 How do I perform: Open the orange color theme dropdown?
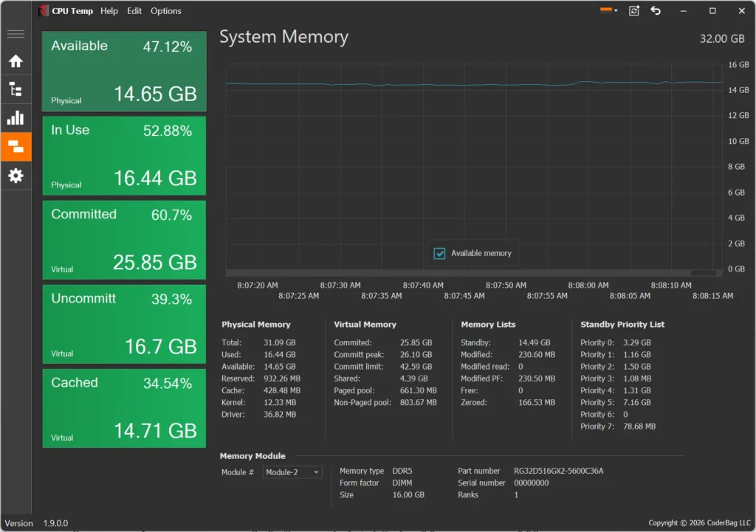point(609,10)
